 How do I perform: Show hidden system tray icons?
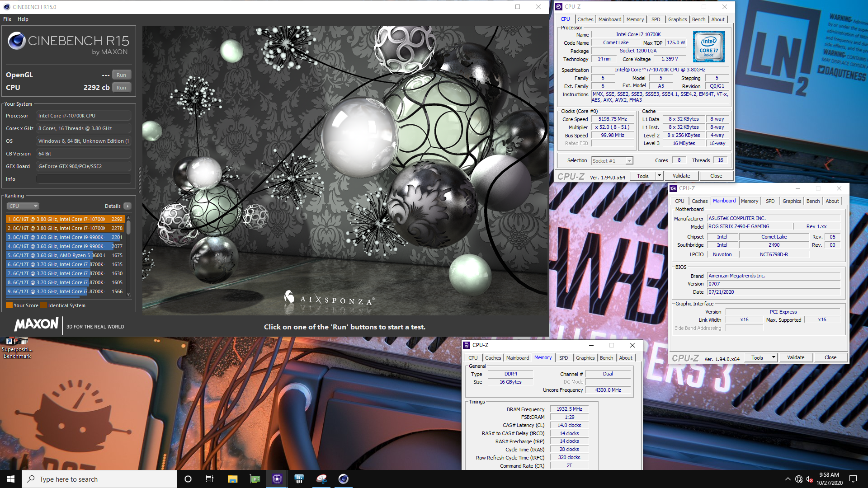(x=788, y=479)
